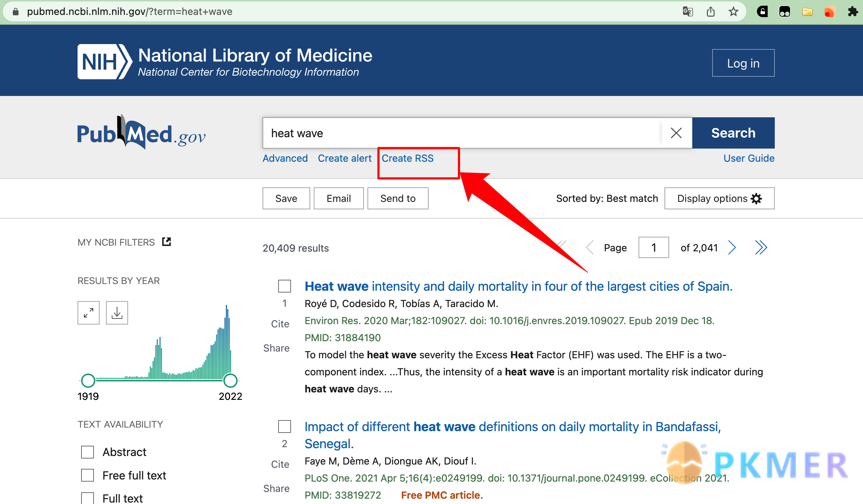Click the page number input box

click(x=653, y=247)
